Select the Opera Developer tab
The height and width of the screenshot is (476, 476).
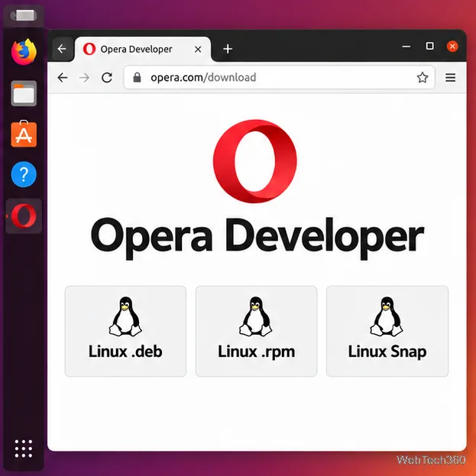click(143, 49)
